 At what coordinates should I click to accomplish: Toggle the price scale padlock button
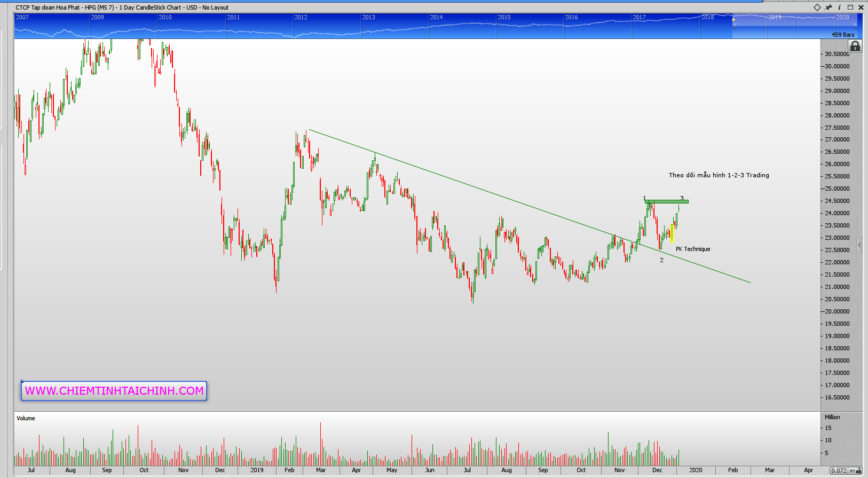point(855,46)
